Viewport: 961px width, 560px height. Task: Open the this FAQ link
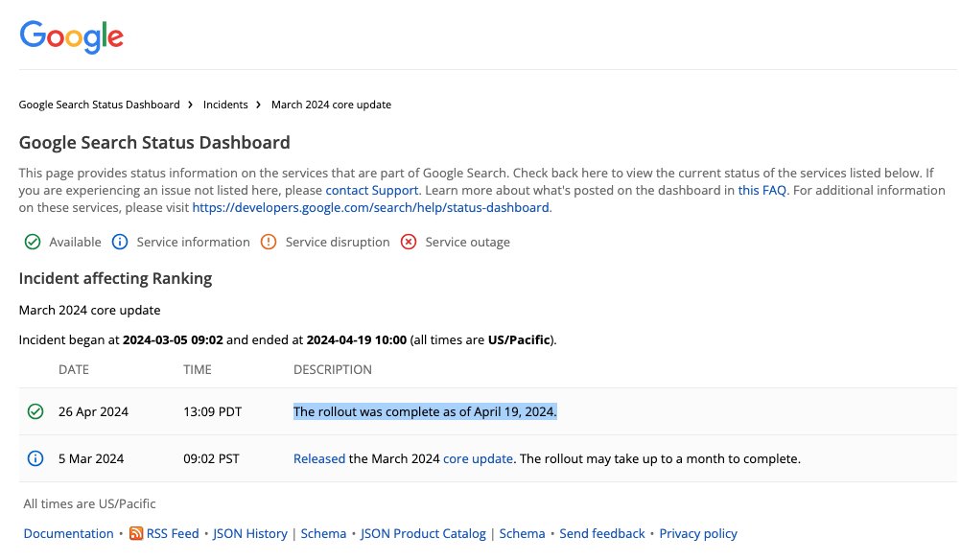click(762, 190)
